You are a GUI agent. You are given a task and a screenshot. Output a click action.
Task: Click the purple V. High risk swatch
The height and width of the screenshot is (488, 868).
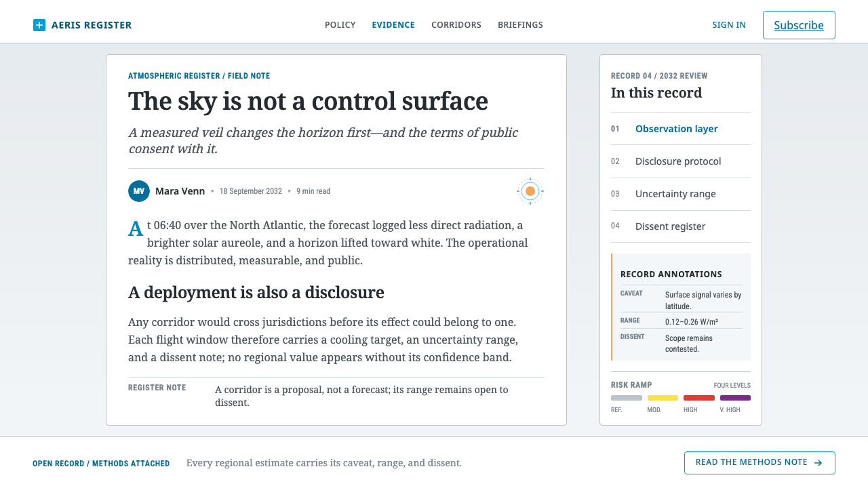pyautogui.click(x=735, y=398)
